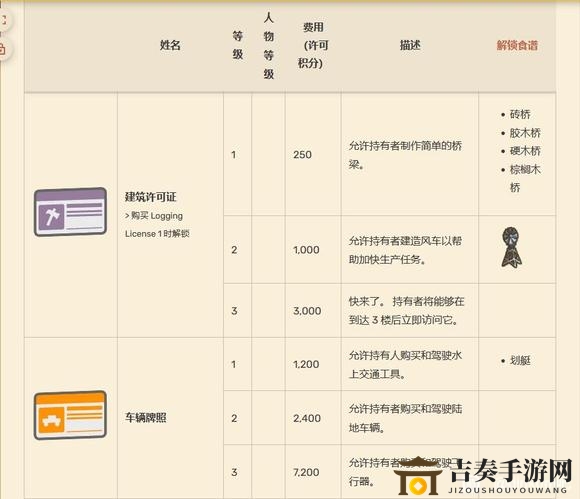Click the 人物等级 column header
This screenshot has height=499, width=580.
(269, 45)
